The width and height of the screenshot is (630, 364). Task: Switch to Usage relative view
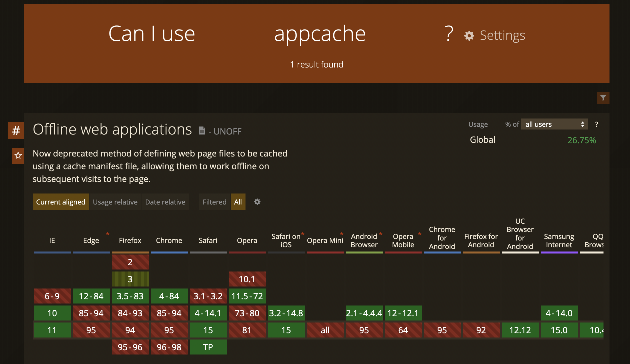click(x=115, y=202)
